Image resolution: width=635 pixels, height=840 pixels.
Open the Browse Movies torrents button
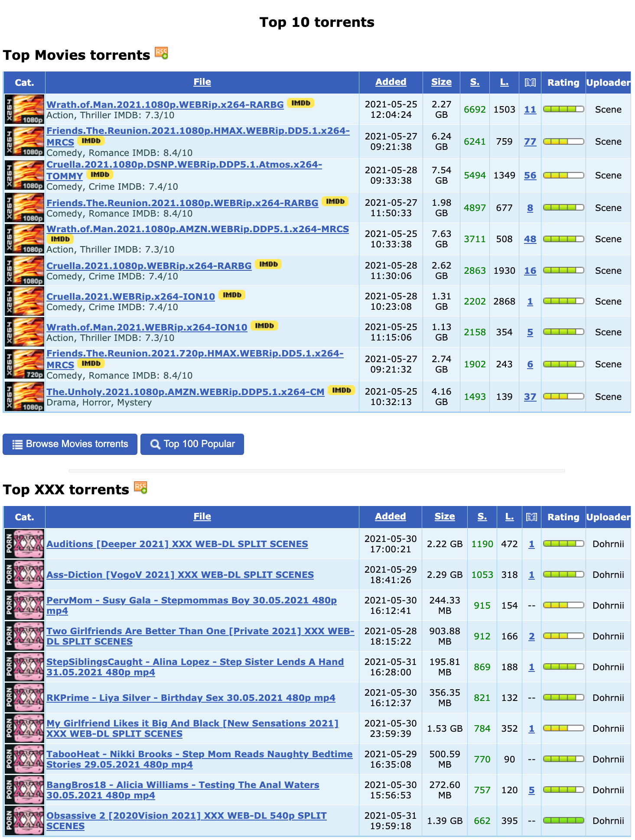click(70, 444)
